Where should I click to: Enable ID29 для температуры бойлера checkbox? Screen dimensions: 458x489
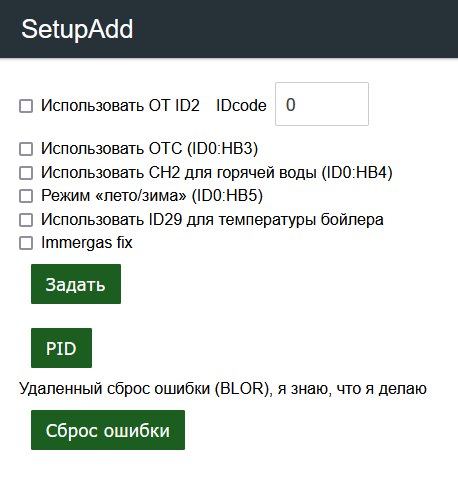click(26, 220)
